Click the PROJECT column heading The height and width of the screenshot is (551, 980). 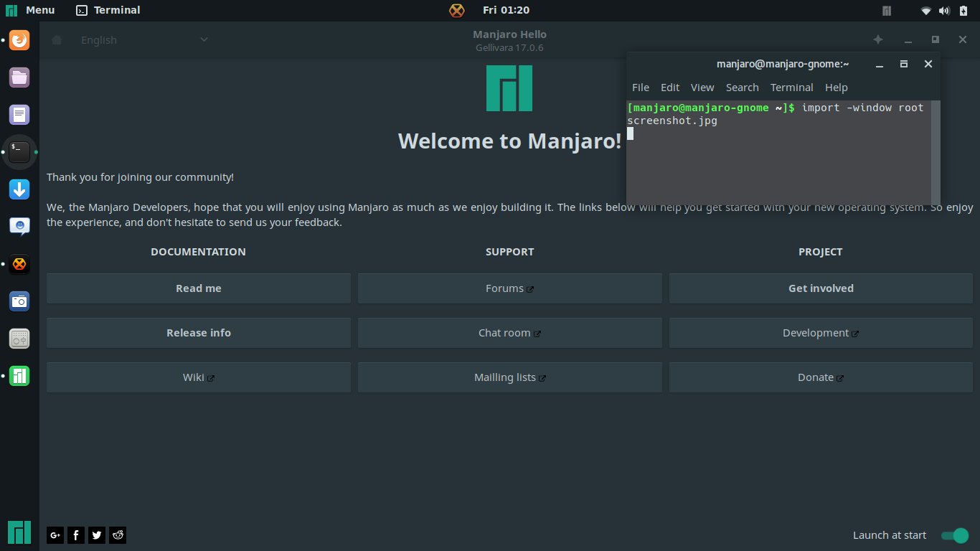[x=821, y=252]
